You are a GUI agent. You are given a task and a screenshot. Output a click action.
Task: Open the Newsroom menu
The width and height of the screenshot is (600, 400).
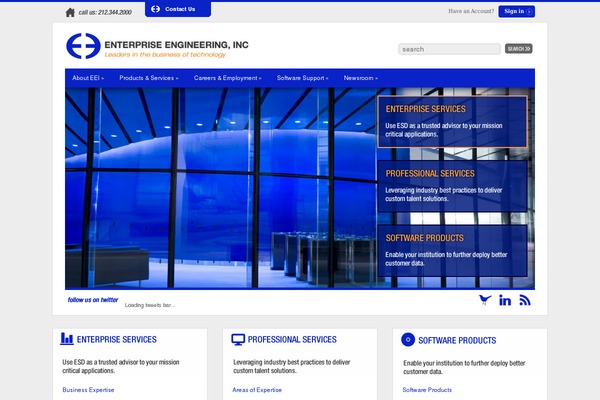361,78
